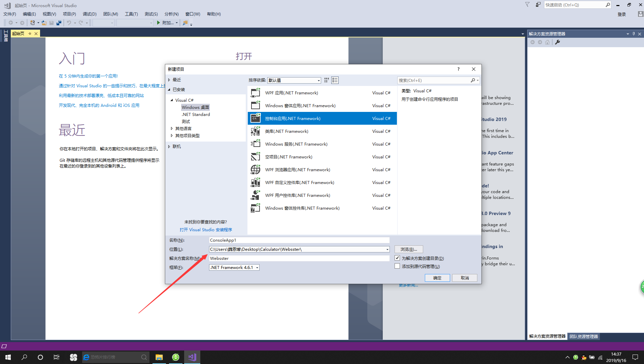Viewport: 644px width, 364px height.
Task: Expand the 其他项目类型 tree node
Action: (172, 135)
